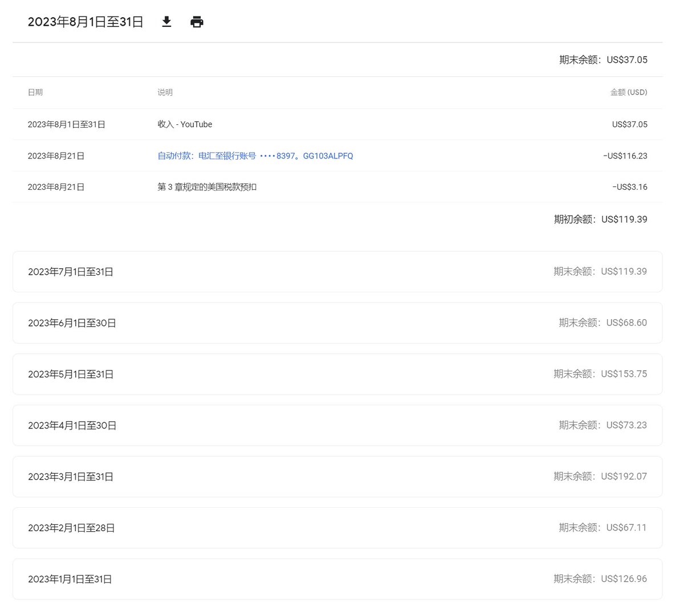This screenshot has width=684, height=616.
Task: Expand the 2023年7月1日至31日 statement card
Action: 337,272
